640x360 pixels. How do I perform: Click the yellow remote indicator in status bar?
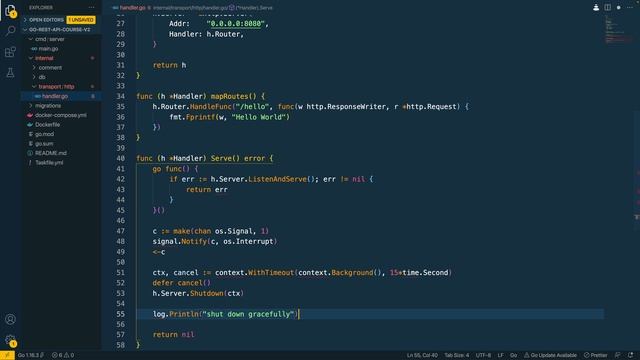tap(7, 355)
